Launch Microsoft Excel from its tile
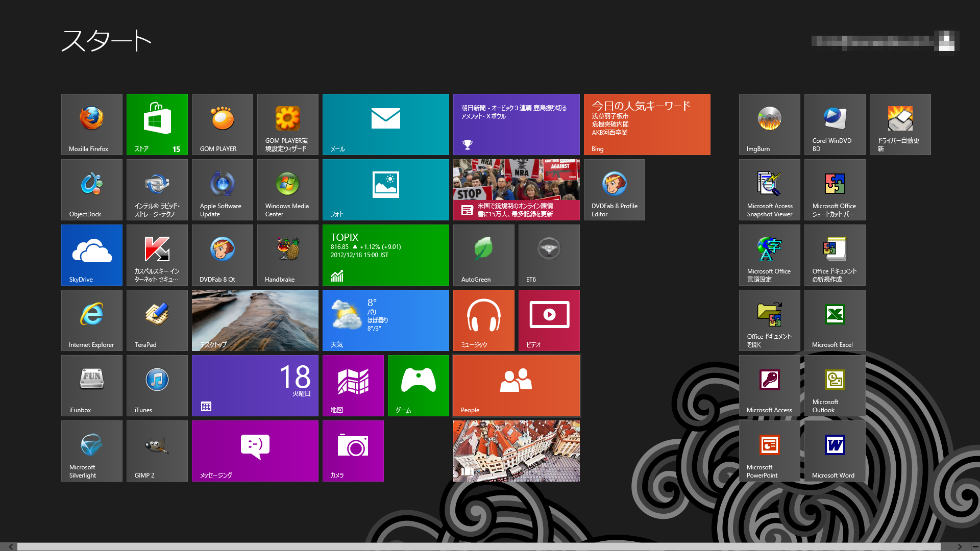The width and height of the screenshot is (980, 551). (x=835, y=320)
